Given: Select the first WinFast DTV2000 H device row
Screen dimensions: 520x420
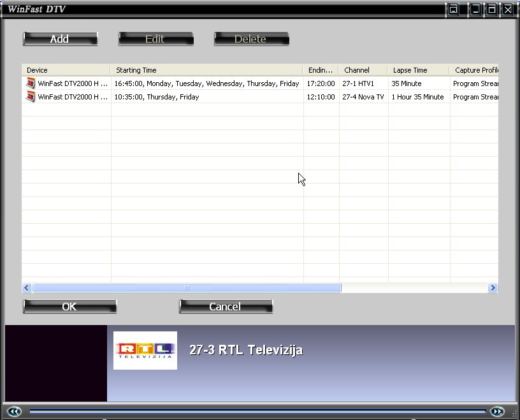Looking at the screenshot, I should coord(73,83).
